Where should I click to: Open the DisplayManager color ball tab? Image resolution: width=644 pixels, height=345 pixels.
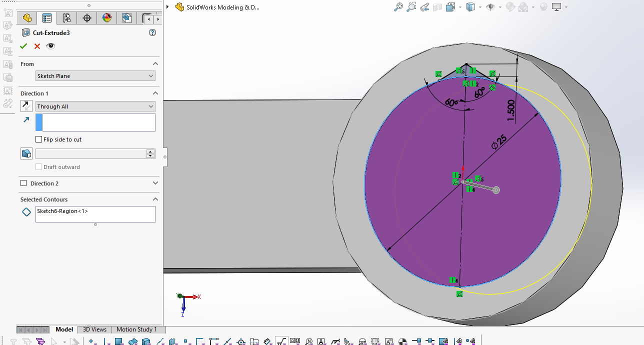tap(106, 18)
